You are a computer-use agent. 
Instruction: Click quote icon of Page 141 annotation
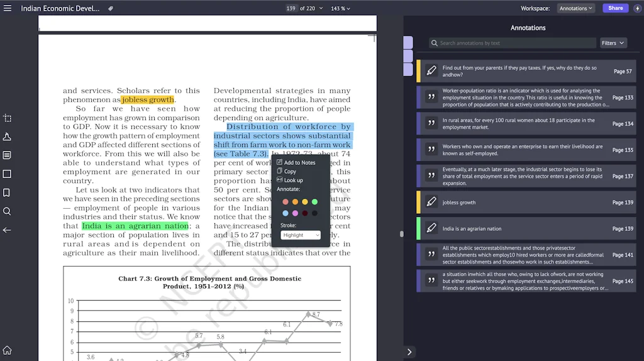(x=431, y=254)
